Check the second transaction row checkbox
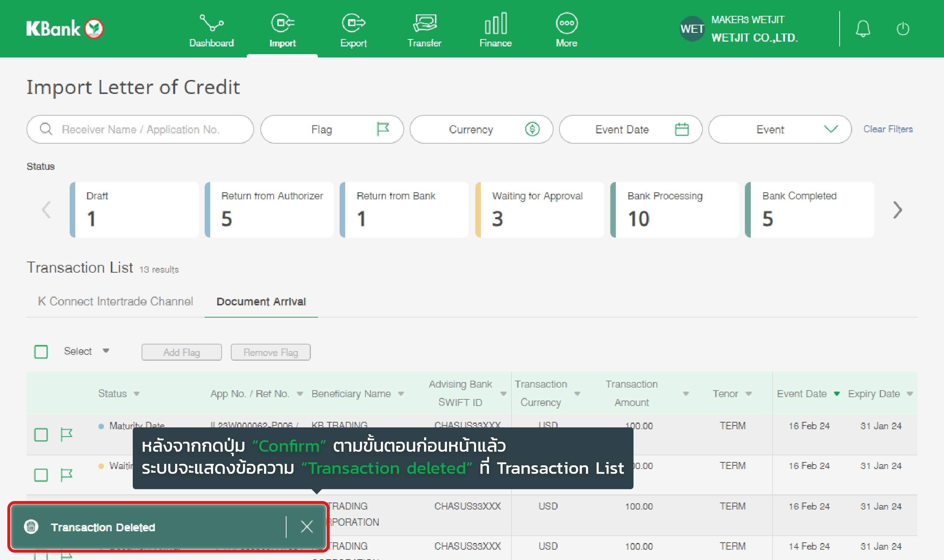Image resolution: width=944 pixels, height=560 pixels. 41,475
